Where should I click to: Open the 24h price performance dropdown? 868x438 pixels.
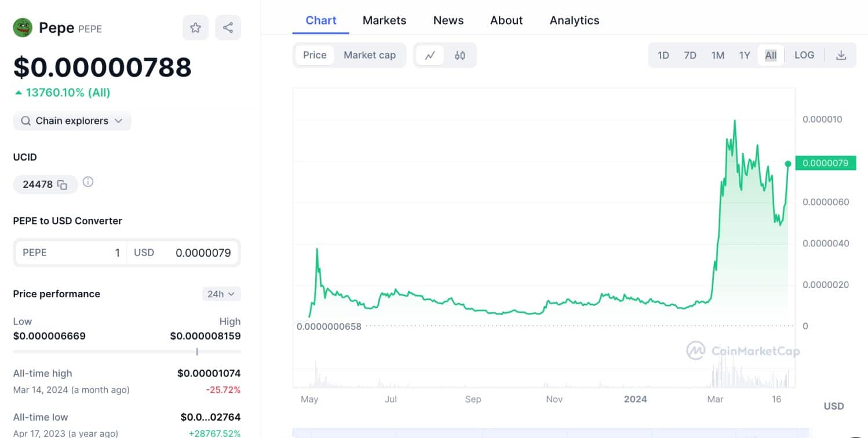point(221,294)
